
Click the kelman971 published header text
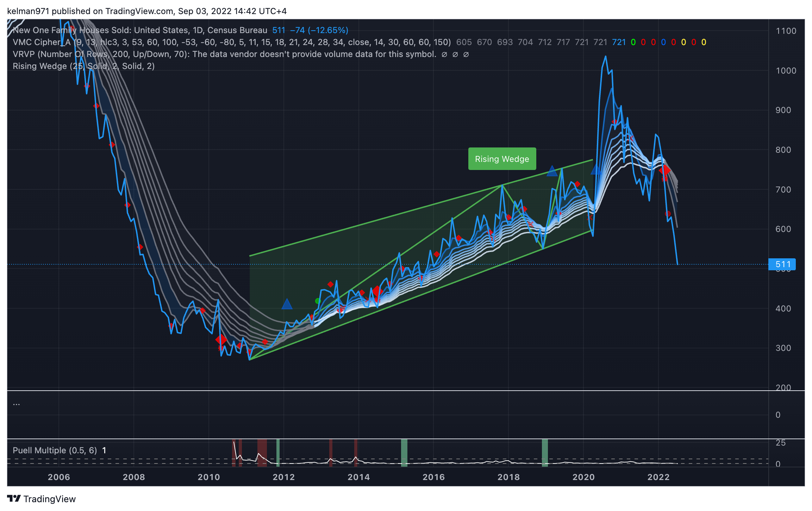[x=147, y=11]
